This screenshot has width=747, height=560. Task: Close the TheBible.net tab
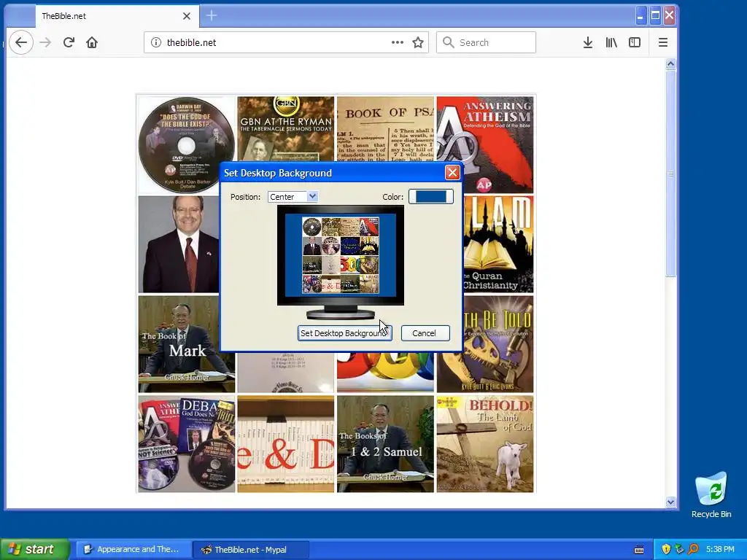click(x=187, y=16)
